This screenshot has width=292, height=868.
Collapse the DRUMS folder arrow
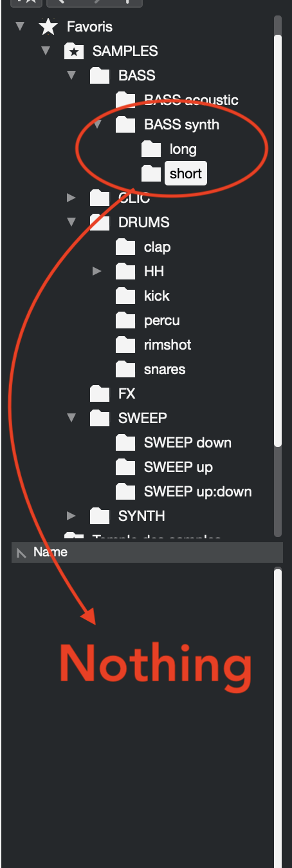click(71, 222)
